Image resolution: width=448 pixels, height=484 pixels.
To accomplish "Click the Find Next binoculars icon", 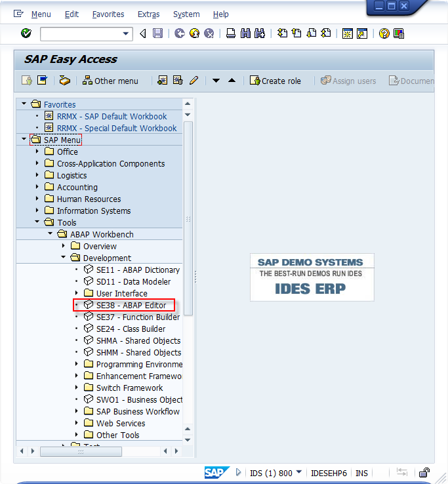I will (x=260, y=33).
